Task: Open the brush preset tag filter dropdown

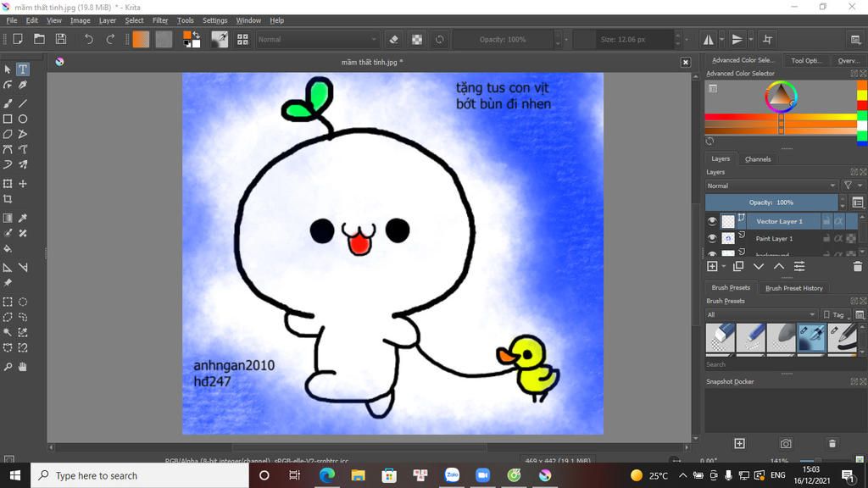Action: point(761,315)
